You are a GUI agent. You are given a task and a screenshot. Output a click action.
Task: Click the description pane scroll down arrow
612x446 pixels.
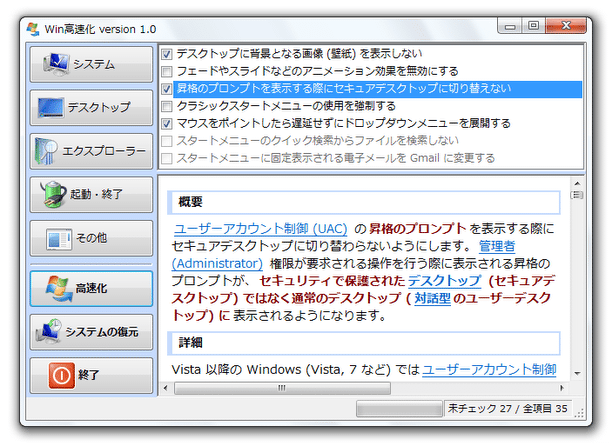click(x=577, y=374)
